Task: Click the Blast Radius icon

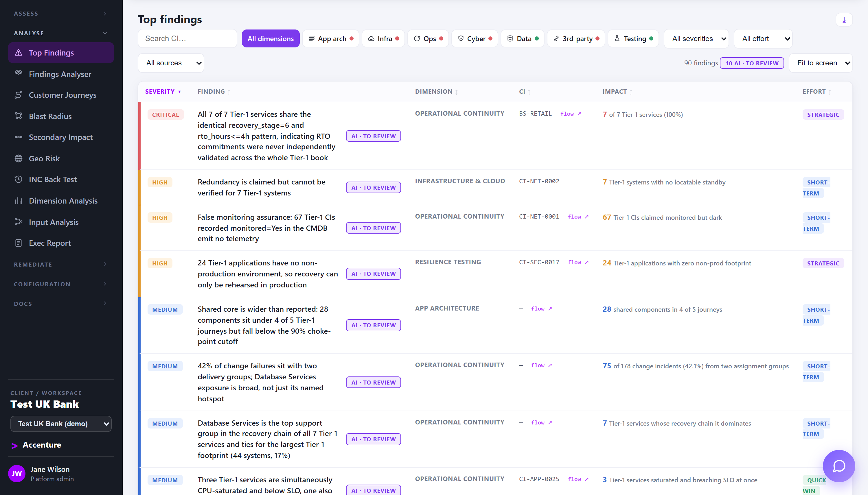Action: click(18, 116)
